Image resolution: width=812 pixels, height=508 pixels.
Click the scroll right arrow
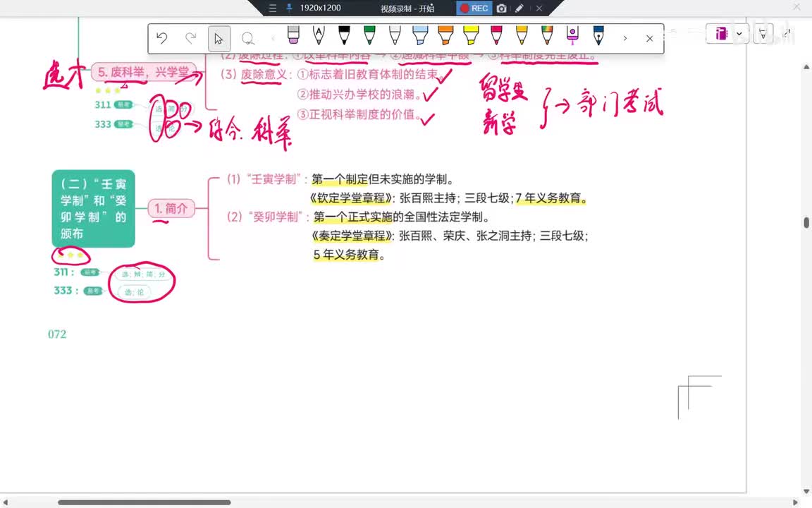point(795,502)
